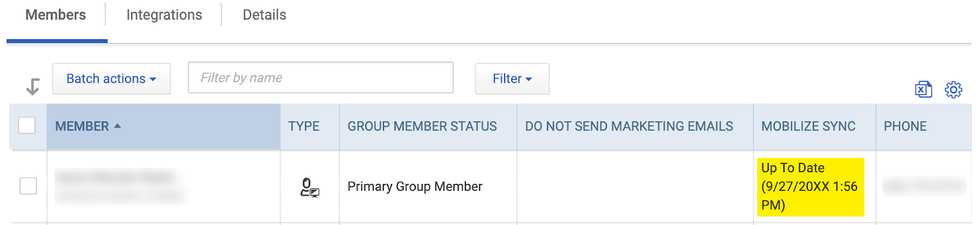Click the Member sort ascending arrow
The width and height of the screenshot is (980, 225).
[x=118, y=126]
